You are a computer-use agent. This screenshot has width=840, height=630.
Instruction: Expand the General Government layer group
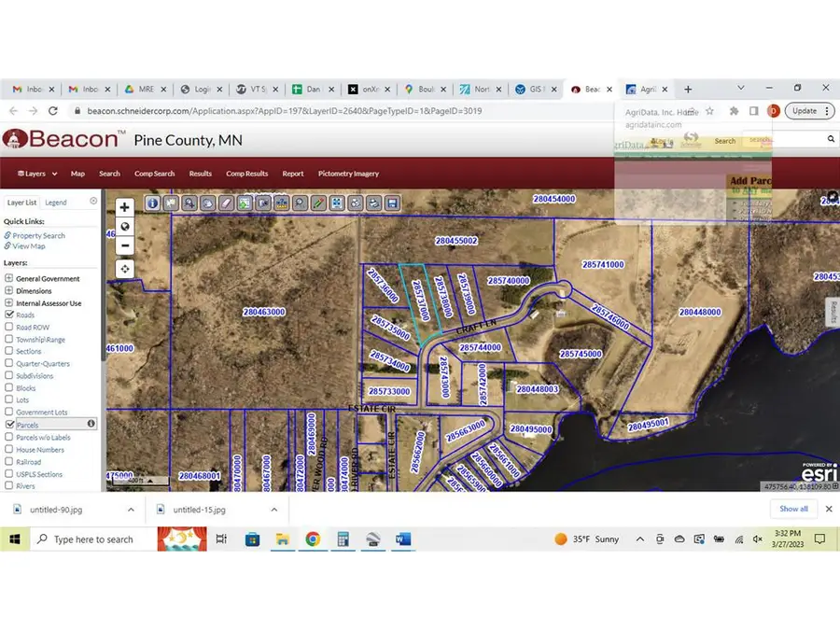click(9, 279)
